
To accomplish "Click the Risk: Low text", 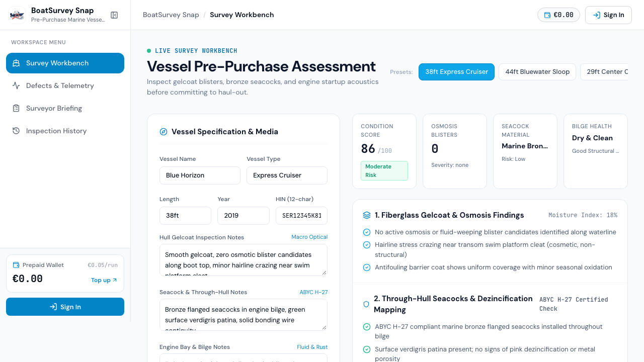I will click(x=514, y=159).
